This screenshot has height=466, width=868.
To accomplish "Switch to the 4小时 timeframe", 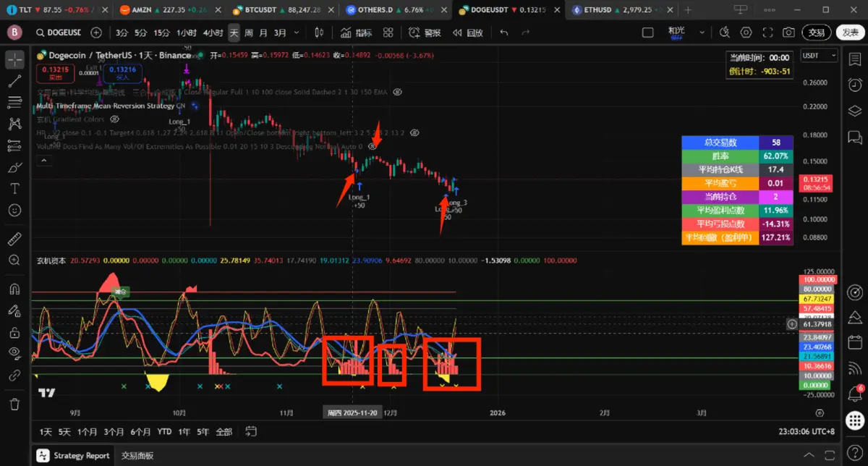I will (x=213, y=33).
